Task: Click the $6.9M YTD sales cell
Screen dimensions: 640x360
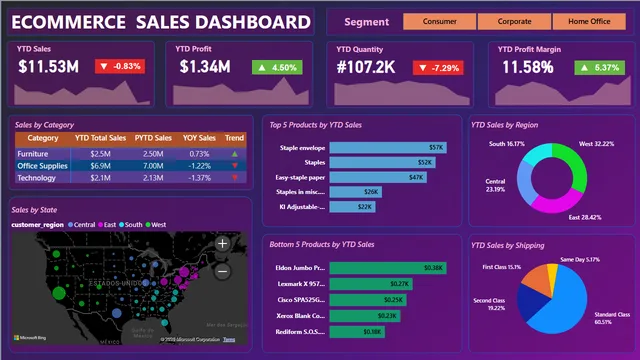Action: tap(100, 166)
